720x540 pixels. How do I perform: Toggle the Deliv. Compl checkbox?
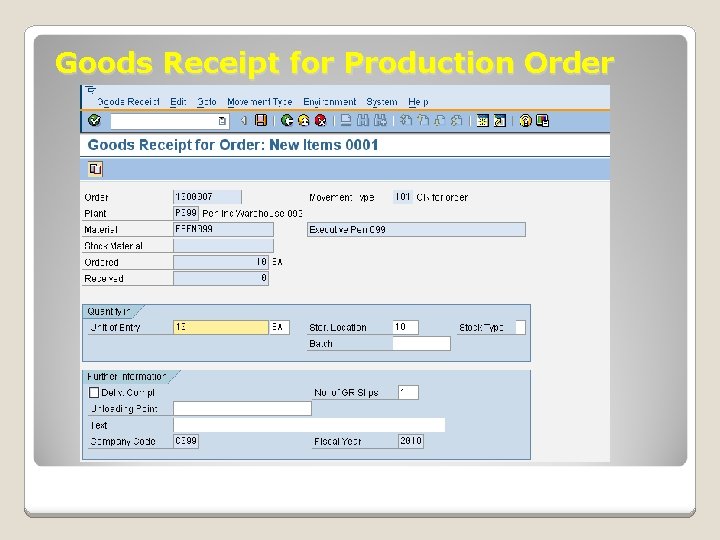click(x=94, y=393)
